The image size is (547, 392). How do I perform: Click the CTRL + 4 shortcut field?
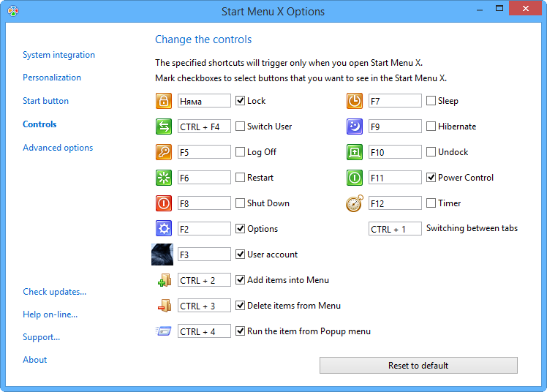point(204,331)
